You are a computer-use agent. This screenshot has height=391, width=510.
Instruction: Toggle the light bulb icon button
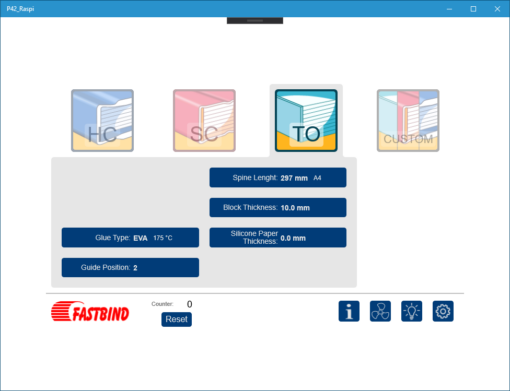(412, 311)
